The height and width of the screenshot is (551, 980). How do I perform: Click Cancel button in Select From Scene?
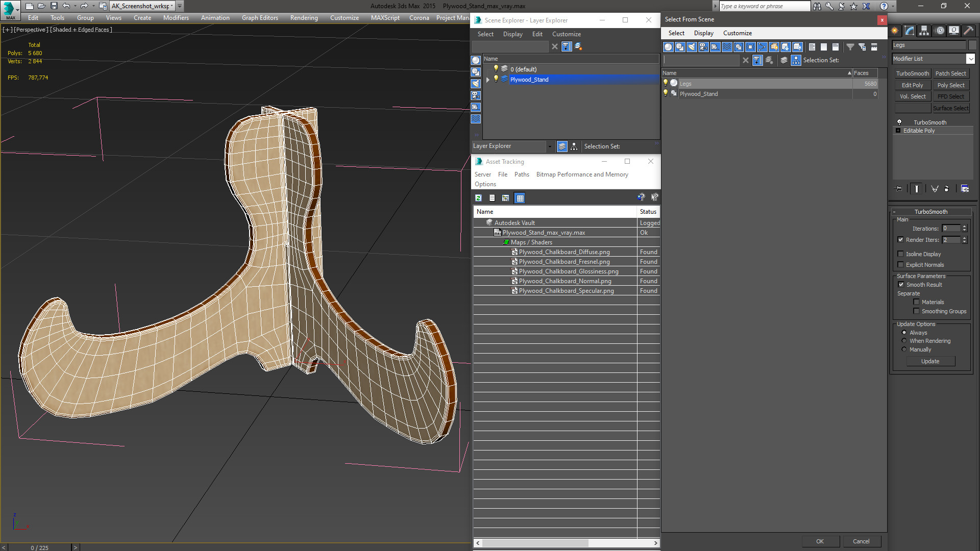point(861,541)
